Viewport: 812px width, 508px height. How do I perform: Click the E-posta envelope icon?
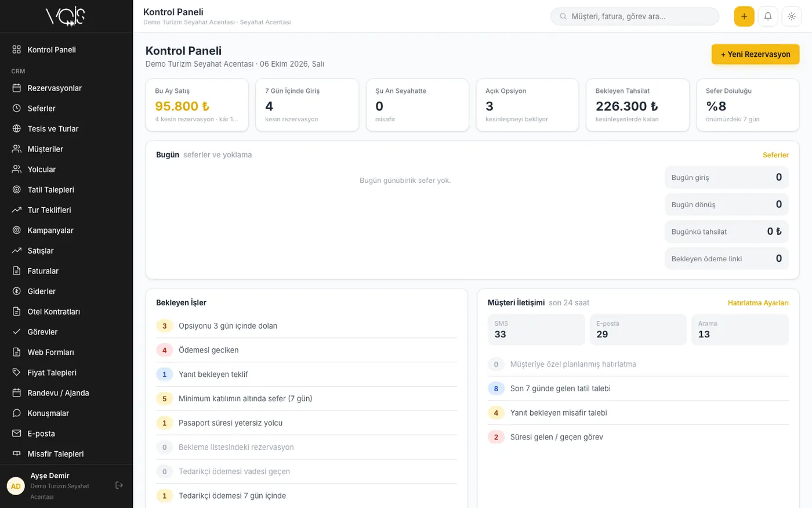tap(17, 434)
